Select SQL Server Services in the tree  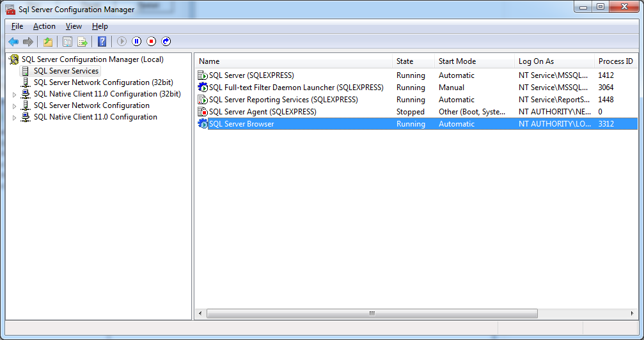click(66, 71)
